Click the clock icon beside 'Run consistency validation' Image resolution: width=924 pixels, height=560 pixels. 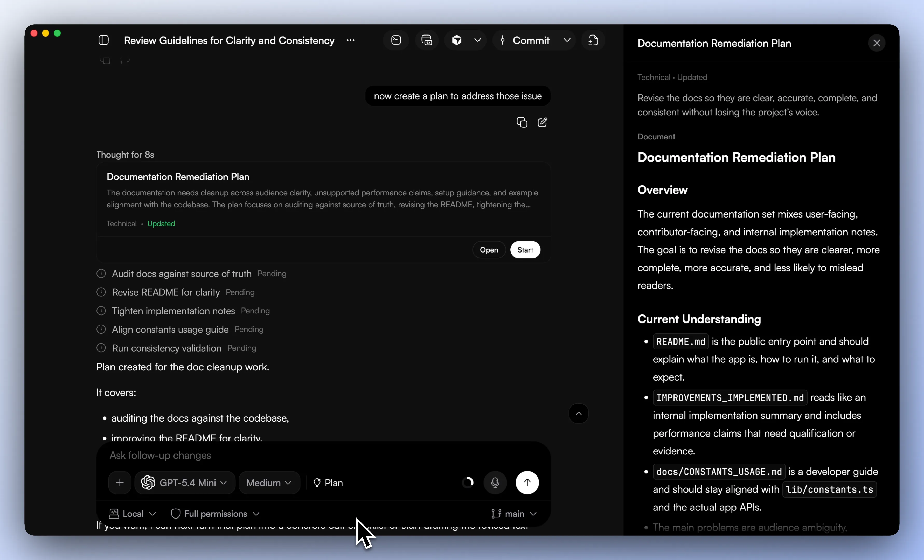(101, 348)
